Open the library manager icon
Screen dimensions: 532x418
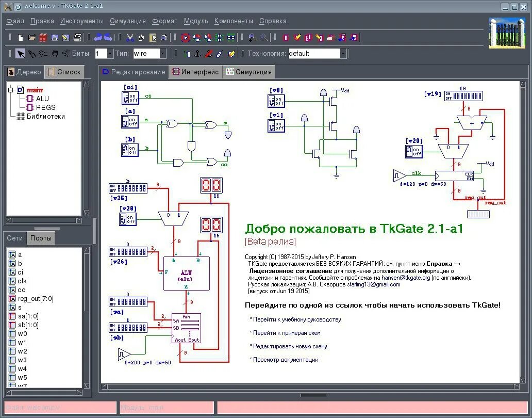[x=43, y=37]
